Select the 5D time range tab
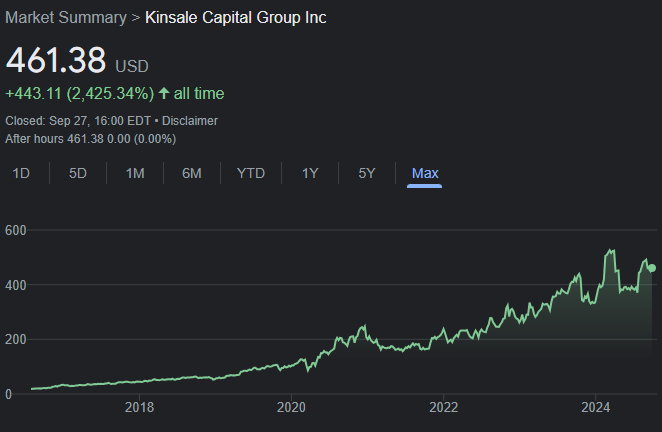Image resolution: width=662 pixels, height=432 pixels. pyautogui.click(x=78, y=173)
